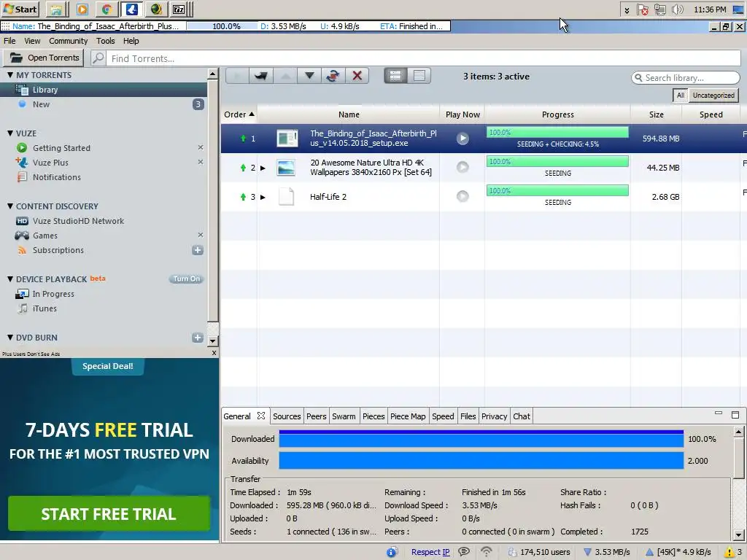Sort by the Order column header
This screenshot has height=560, width=747.
[239, 114]
